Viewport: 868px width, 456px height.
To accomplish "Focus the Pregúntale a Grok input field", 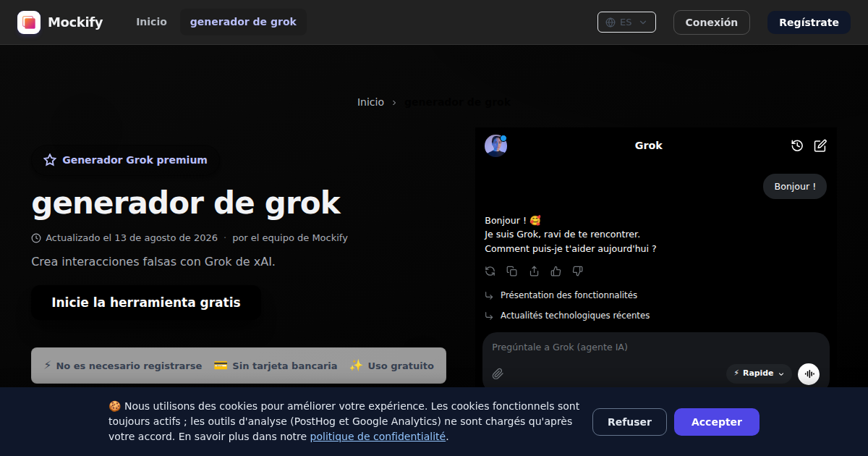I will (x=655, y=347).
